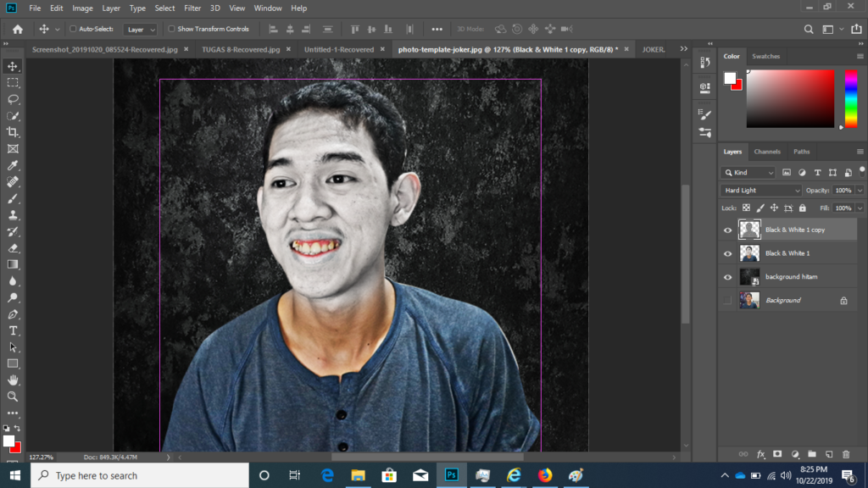The image size is (868, 488).
Task: Open the Hard Light blend mode dropdown
Action: click(761, 191)
